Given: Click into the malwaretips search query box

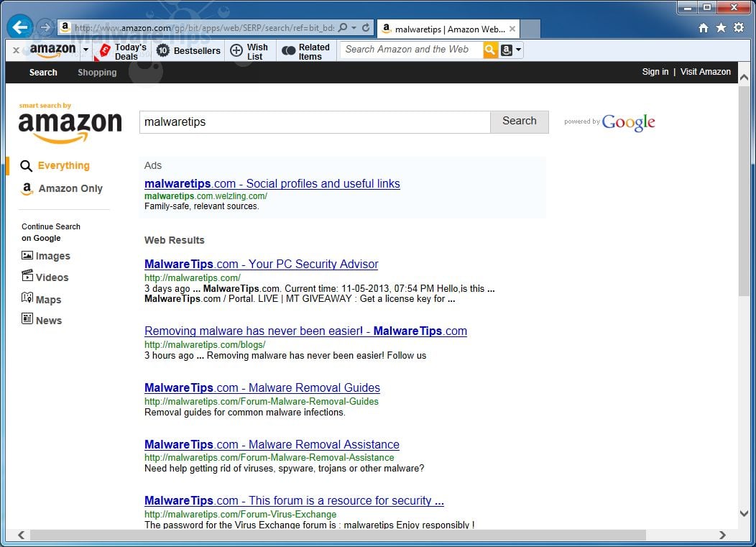Looking at the screenshot, I should coord(315,122).
